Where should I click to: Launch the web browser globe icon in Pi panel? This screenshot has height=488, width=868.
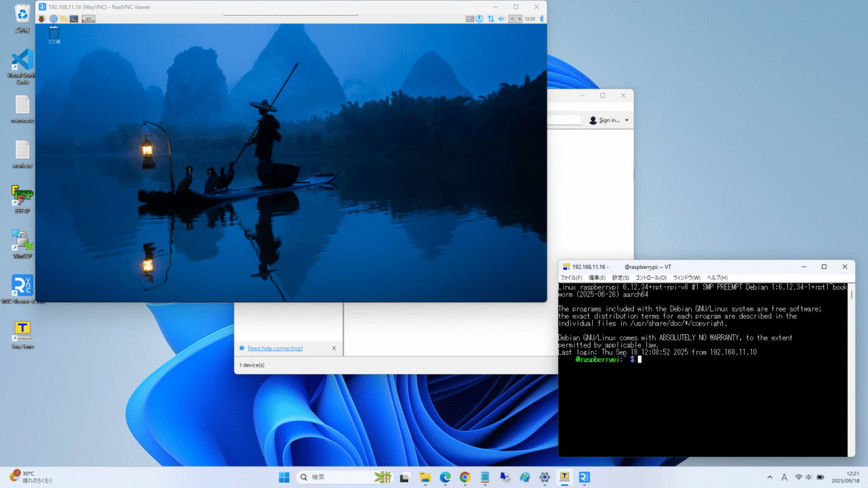click(54, 18)
